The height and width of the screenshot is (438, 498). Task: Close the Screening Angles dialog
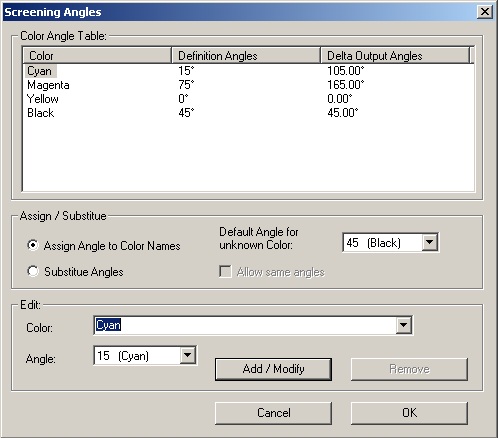click(x=485, y=12)
